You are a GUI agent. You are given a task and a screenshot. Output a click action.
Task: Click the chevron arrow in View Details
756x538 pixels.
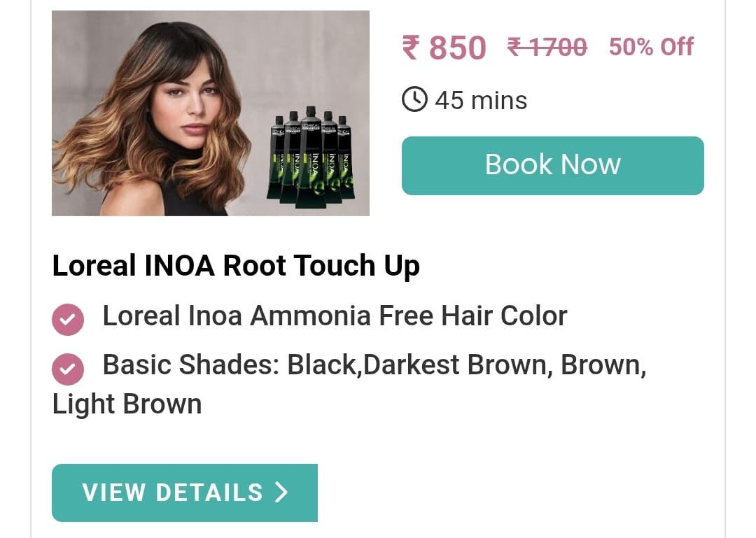click(x=281, y=493)
